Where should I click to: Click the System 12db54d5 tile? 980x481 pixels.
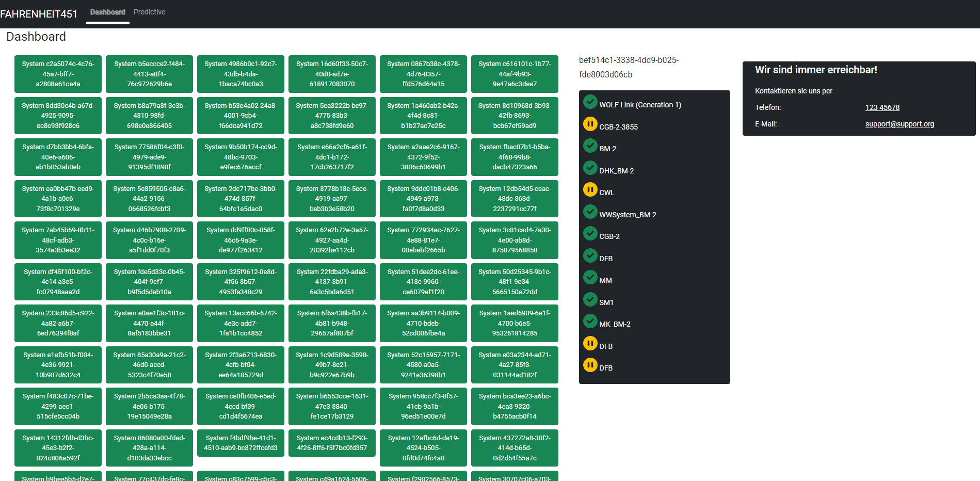[515, 199]
